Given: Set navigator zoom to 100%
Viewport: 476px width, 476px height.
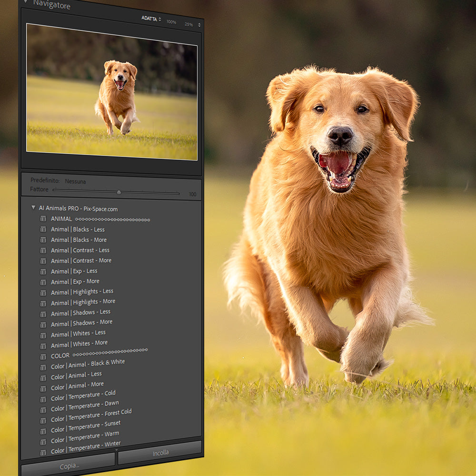Looking at the screenshot, I should tap(171, 22).
